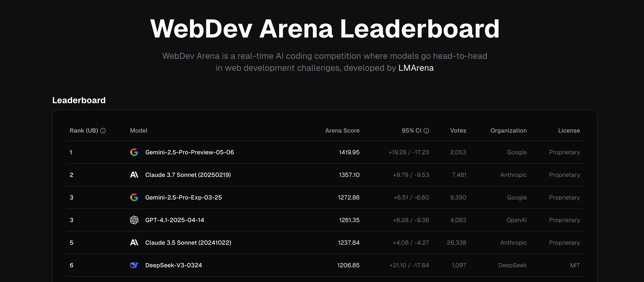Click the Model column header
Screen dimensions: 644x282
point(138,131)
